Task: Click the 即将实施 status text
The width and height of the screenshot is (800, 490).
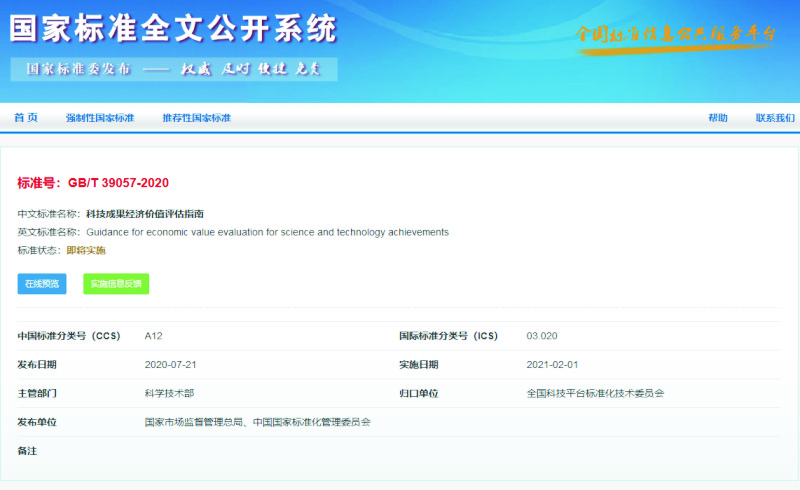Action: tap(86, 250)
